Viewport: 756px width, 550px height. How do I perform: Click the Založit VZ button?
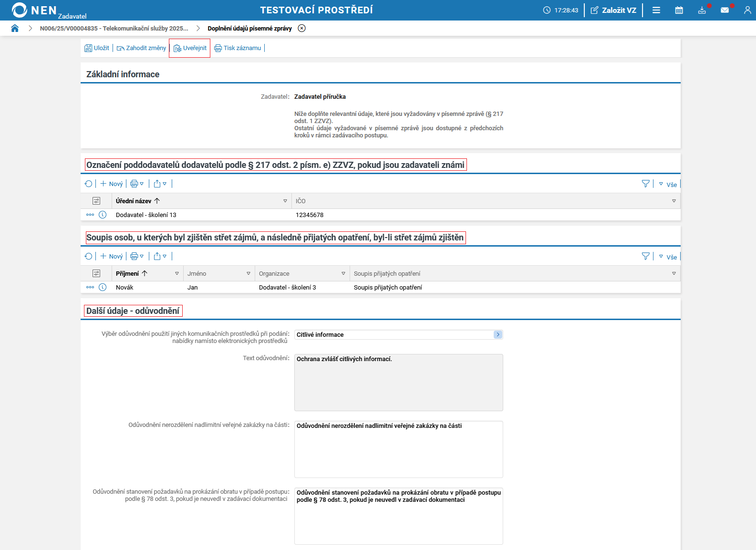[x=613, y=10]
